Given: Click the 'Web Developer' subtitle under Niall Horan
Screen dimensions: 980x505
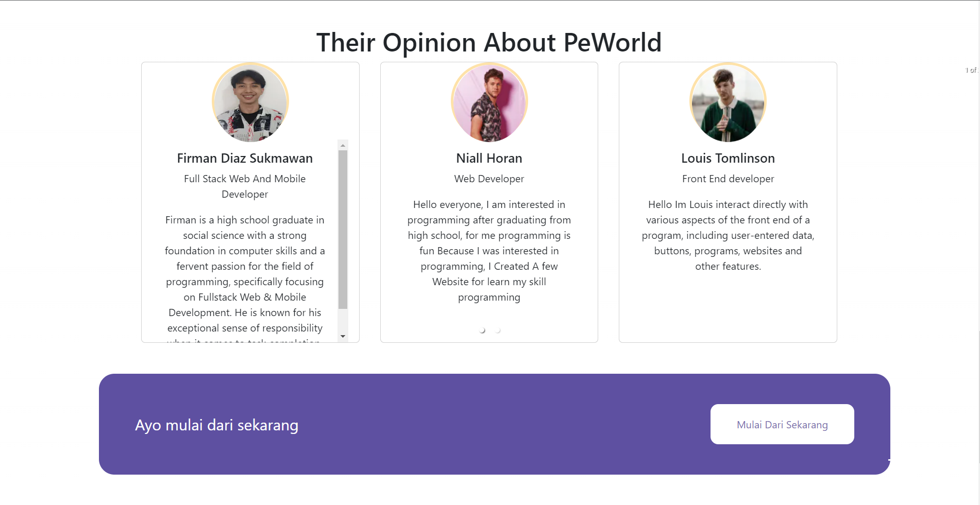Looking at the screenshot, I should (x=488, y=179).
